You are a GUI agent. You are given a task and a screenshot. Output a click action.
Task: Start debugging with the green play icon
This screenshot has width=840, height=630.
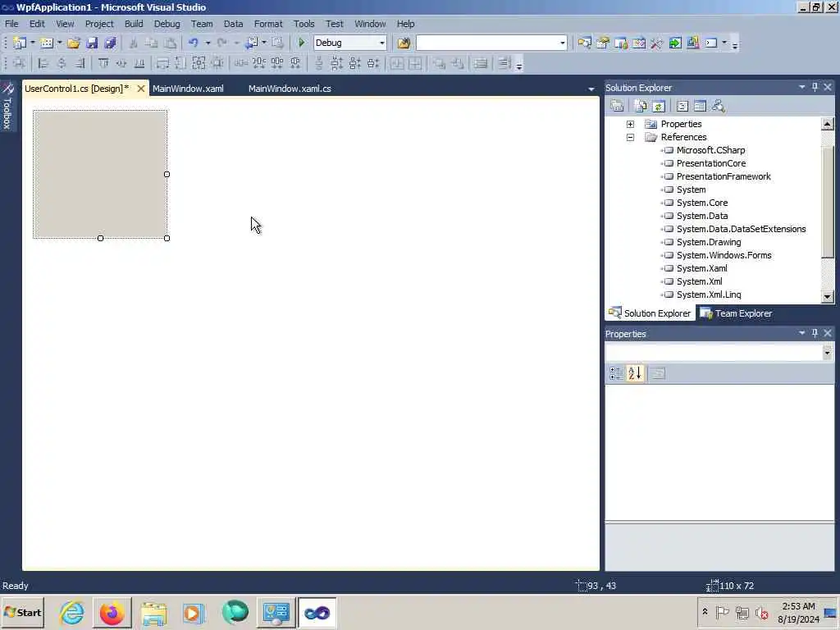pos(302,43)
